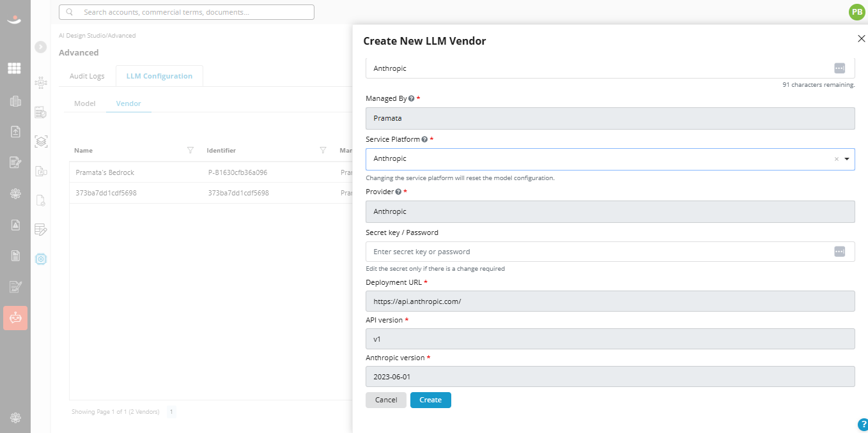Select the LLM Configuration tab
The height and width of the screenshot is (433, 868).
tap(159, 76)
